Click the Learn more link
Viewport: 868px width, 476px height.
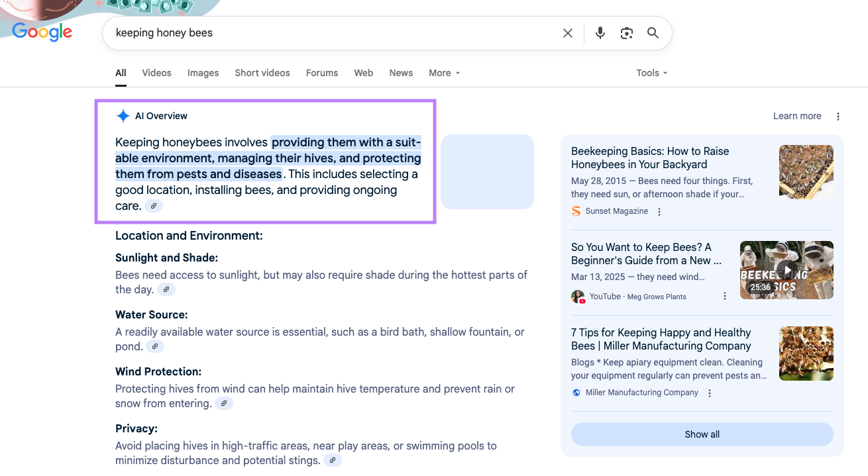[797, 115]
